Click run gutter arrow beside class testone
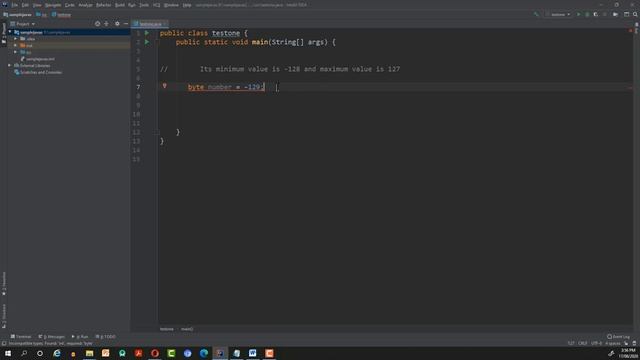This screenshot has width=640, height=360. tap(147, 33)
